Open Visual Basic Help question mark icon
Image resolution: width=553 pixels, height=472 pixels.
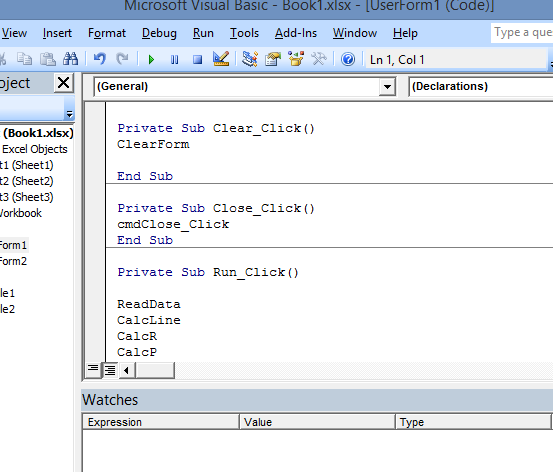point(348,59)
